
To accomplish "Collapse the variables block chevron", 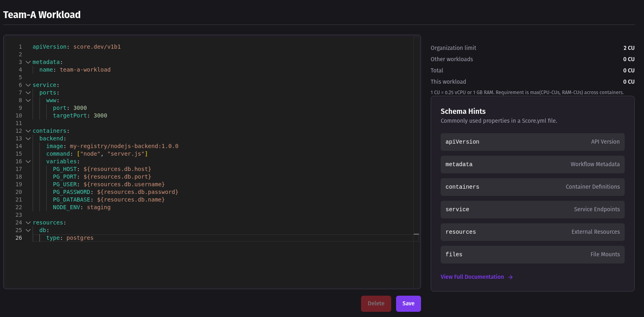I will pyautogui.click(x=28, y=162).
